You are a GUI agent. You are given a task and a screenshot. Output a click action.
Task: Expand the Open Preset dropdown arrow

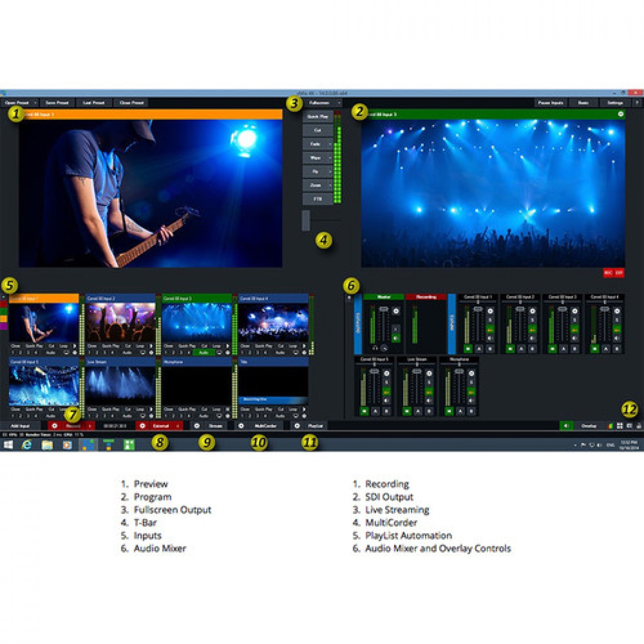[35, 103]
